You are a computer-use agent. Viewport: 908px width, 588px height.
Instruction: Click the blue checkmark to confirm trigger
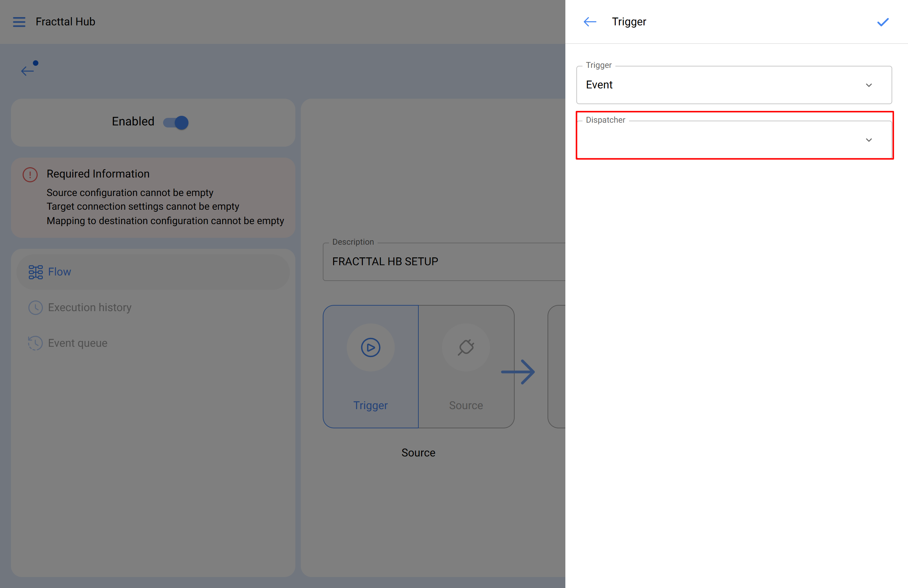pyautogui.click(x=882, y=22)
